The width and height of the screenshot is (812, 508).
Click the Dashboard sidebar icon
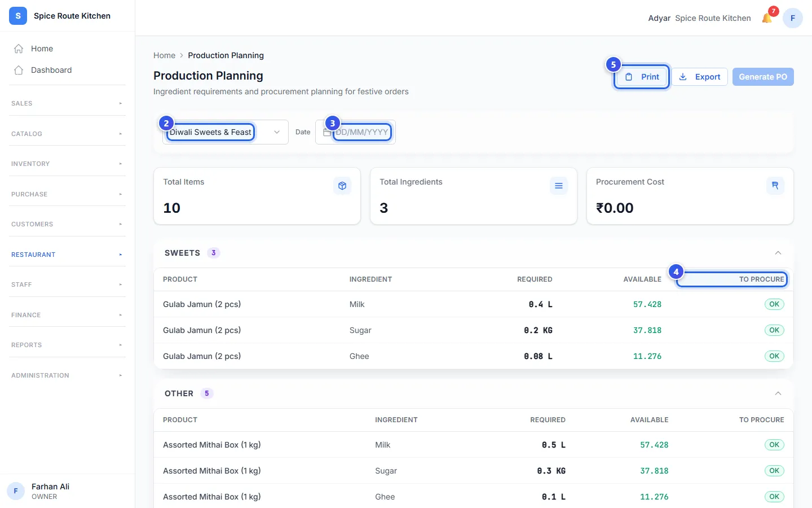[x=19, y=70]
